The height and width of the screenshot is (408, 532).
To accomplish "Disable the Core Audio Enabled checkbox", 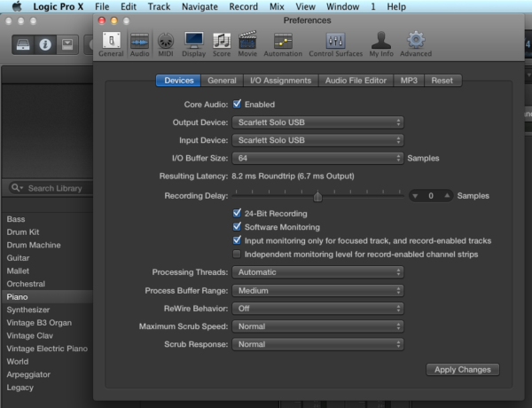I will click(x=237, y=104).
